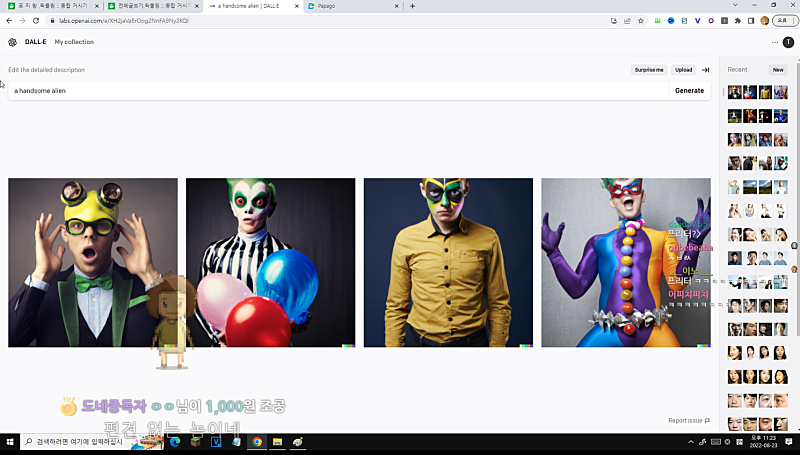Viewport: 800px width, 455px height.
Task: Open the Chrome profile avatar
Action: pyautogui.click(x=764, y=21)
